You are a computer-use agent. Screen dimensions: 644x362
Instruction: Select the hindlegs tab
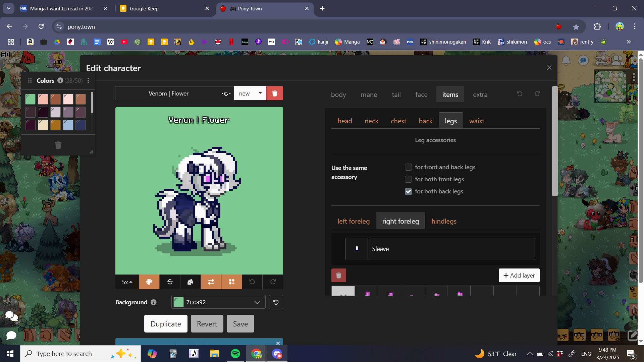pos(444,221)
